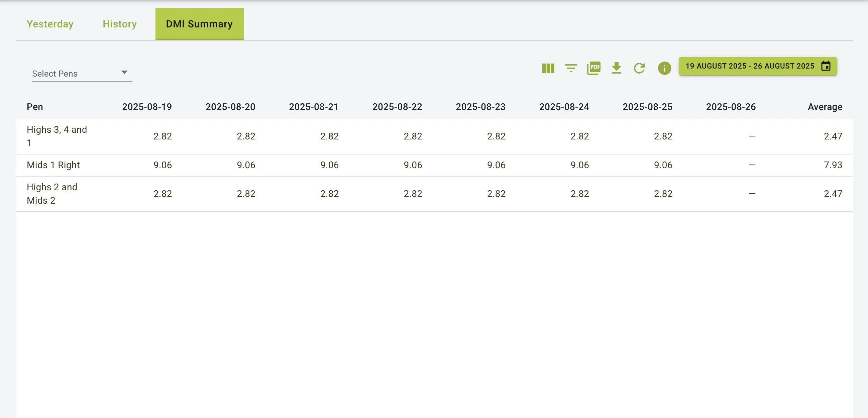Export table as PDF

594,68
